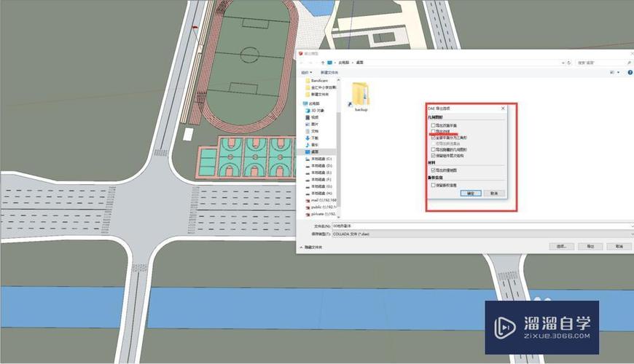Go up one folder level arrow
This screenshot has height=364, width=634.
click(323, 63)
